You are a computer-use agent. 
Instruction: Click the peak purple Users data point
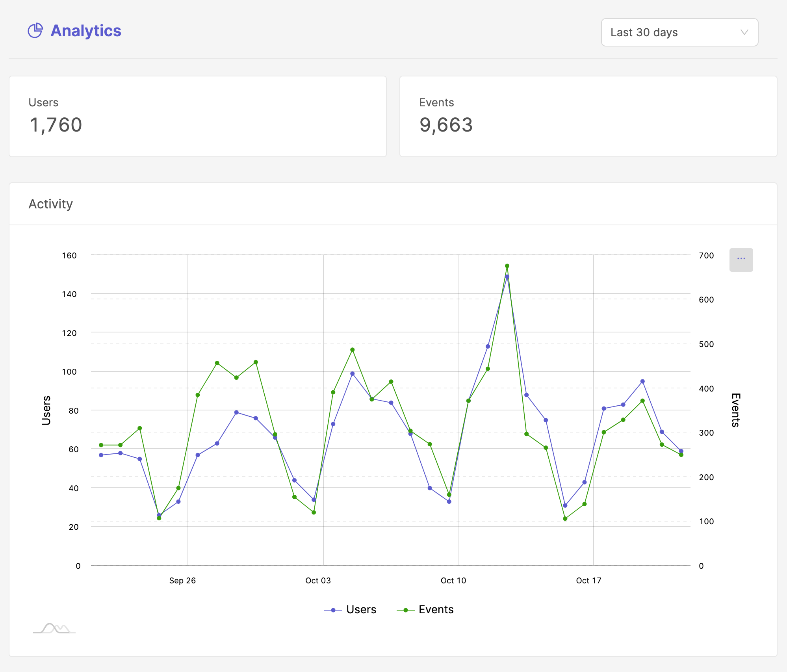(507, 277)
